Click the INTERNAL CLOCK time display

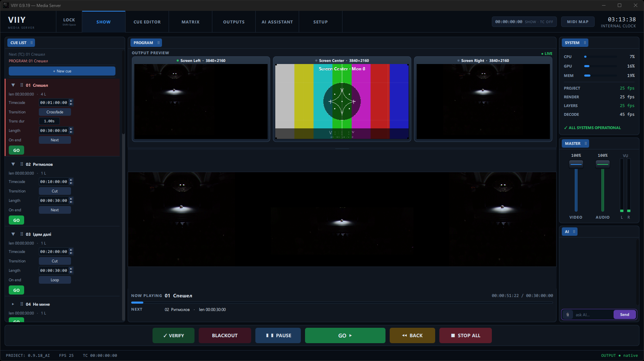pos(618,22)
